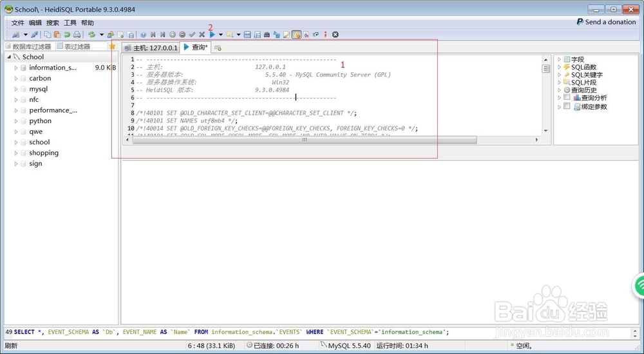The image size is (644, 354).
Task: Expand the information_s... database node
Action: (x=16, y=68)
